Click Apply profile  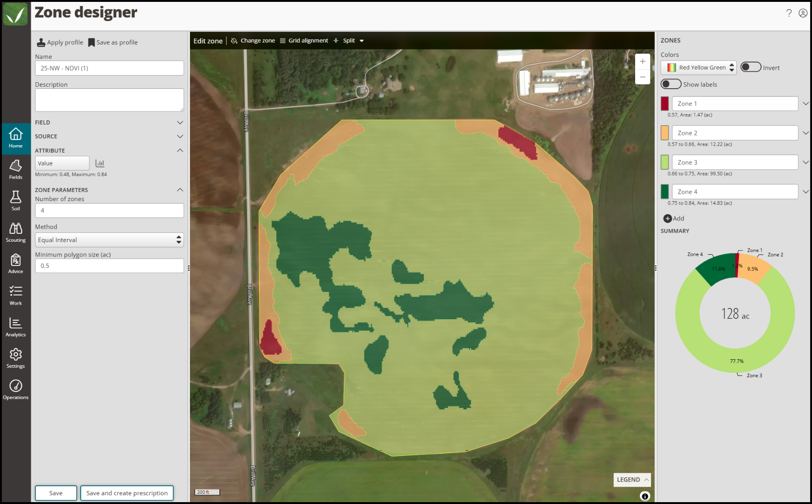click(x=60, y=42)
